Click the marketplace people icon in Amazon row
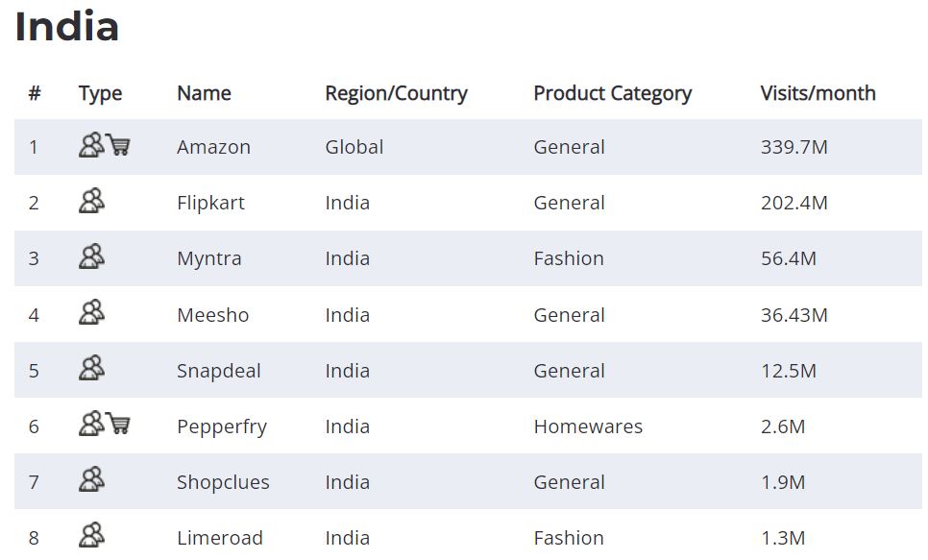Screen dimensions: 928x560 point(91,145)
